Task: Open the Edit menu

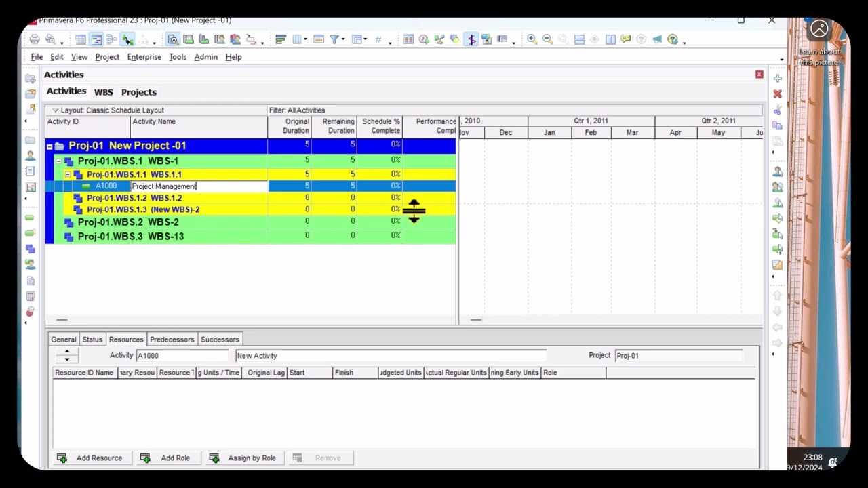Action: pyautogui.click(x=57, y=57)
